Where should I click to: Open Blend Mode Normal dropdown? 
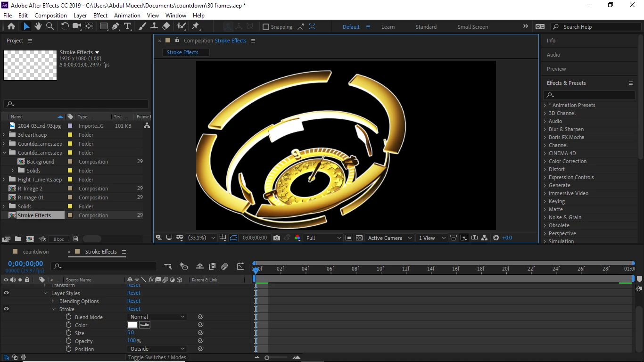click(157, 317)
